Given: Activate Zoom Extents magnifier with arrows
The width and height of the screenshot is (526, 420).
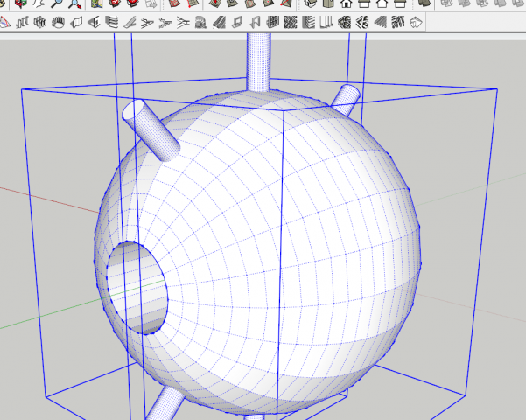Looking at the screenshot, I should [x=74, y=3].
